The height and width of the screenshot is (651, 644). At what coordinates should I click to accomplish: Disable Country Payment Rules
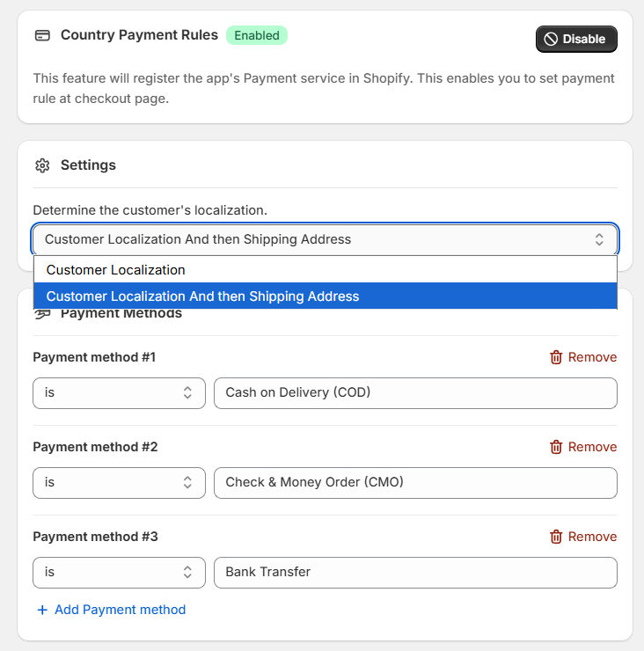click(576, 39)
